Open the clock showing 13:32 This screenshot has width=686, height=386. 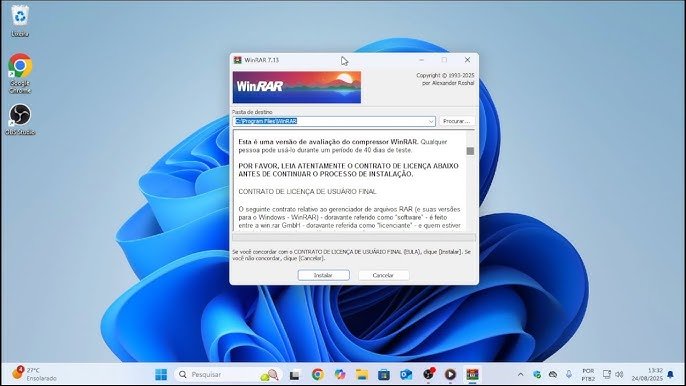[x=647, y=375]
